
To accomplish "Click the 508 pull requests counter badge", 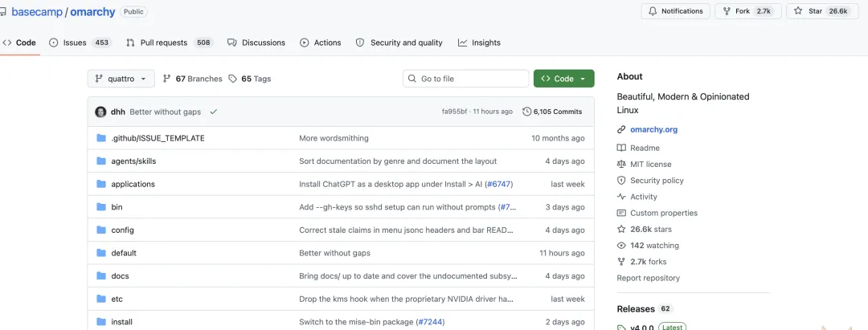I will click(203, 43).
